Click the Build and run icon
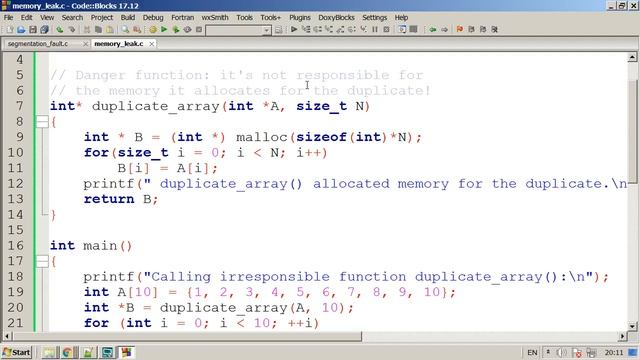 (176, 29)
